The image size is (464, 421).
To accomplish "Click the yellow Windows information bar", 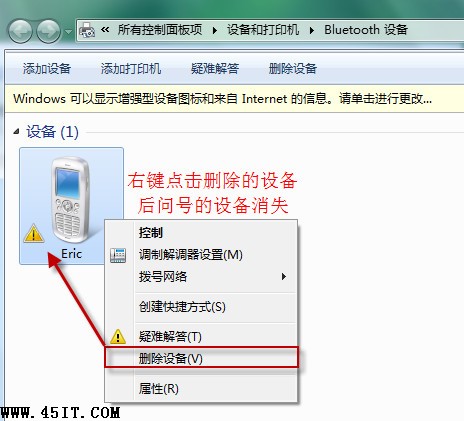I will coord(234,99).
